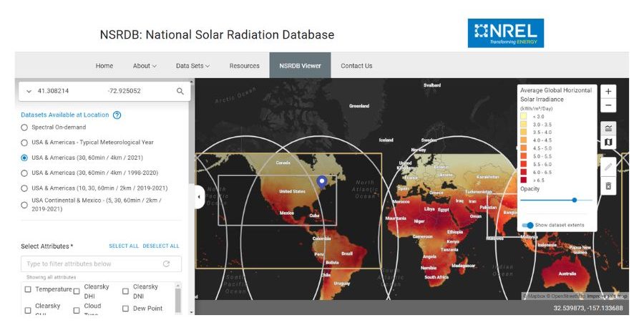The image size is (644, 333).
Task: Expand the coordinate search chevron
Action: (x=29, y=92)
